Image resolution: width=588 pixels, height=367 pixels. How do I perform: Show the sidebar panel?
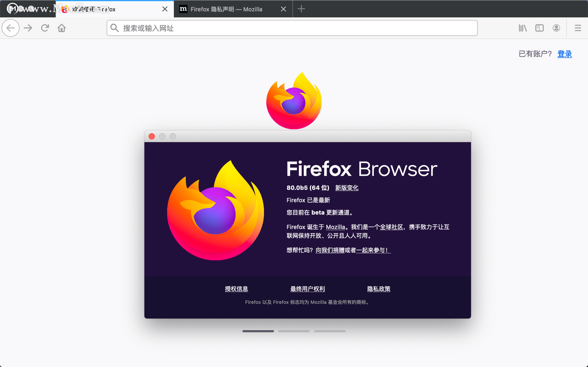[x=539, y=28]
